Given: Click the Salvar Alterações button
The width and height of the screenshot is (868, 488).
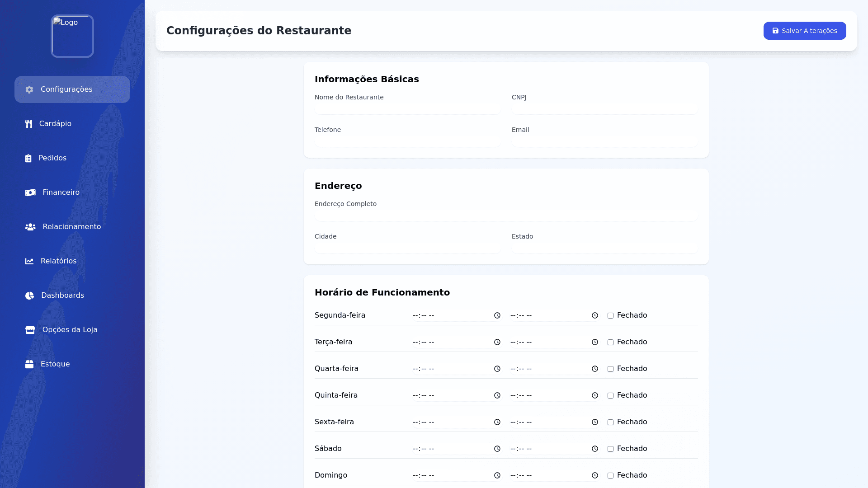Looking at the screenshot, I should (805, 31).
